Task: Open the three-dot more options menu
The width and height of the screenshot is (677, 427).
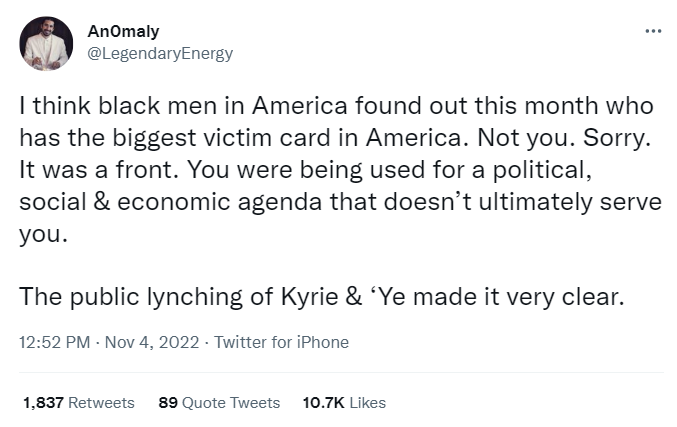Action: [653, 31]
